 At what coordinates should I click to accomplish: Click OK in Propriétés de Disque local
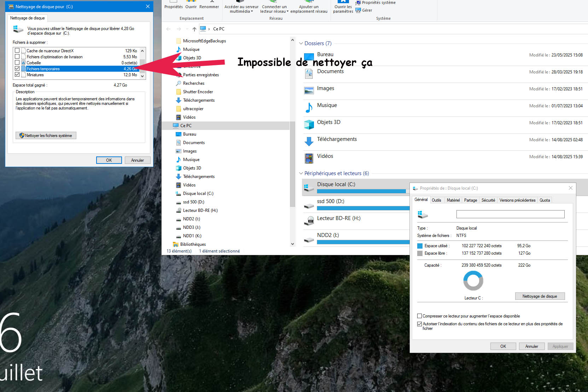503,346
